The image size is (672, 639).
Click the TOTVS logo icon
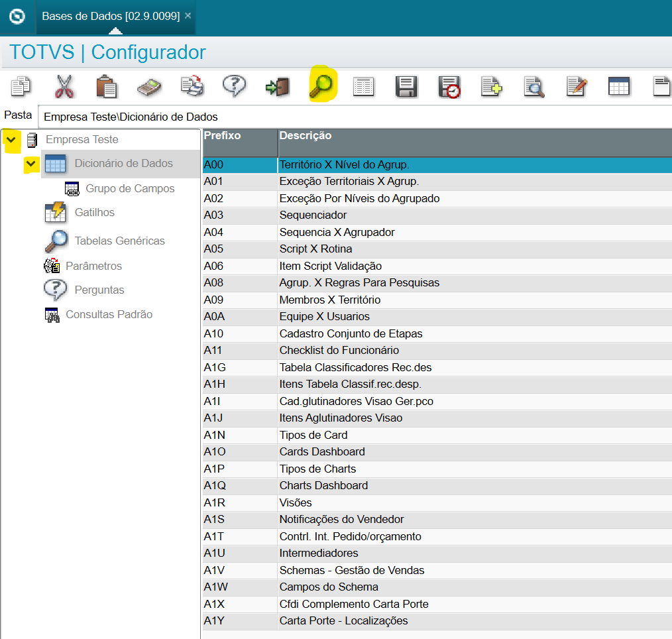pyautogui.click(x=17, y=17)
